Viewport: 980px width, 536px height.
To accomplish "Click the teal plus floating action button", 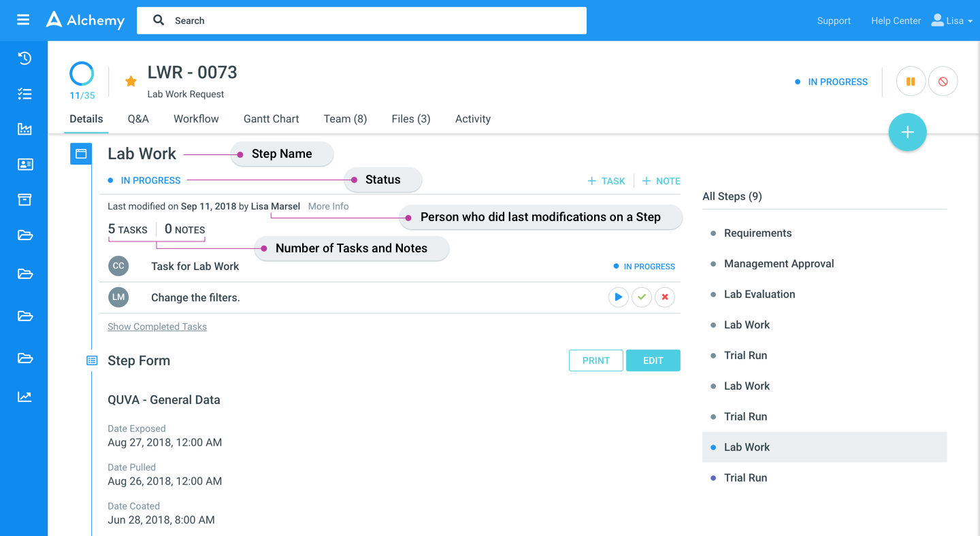I will click(908, 132).
